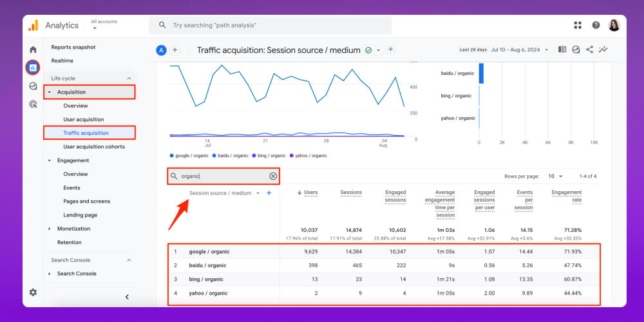The width and height of the screenshot is (644, 322).
Task: Sort by Engaged sessions per user
Action: [484, 200]
